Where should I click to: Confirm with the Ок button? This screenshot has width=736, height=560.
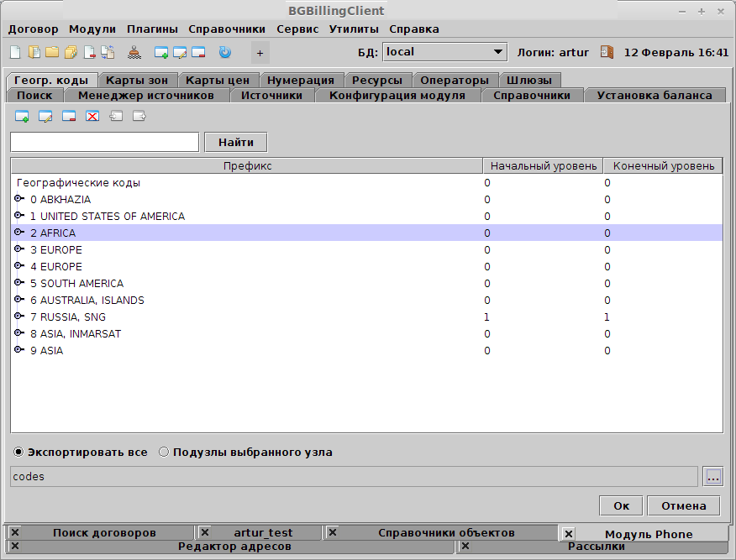(x=621, y=505)
